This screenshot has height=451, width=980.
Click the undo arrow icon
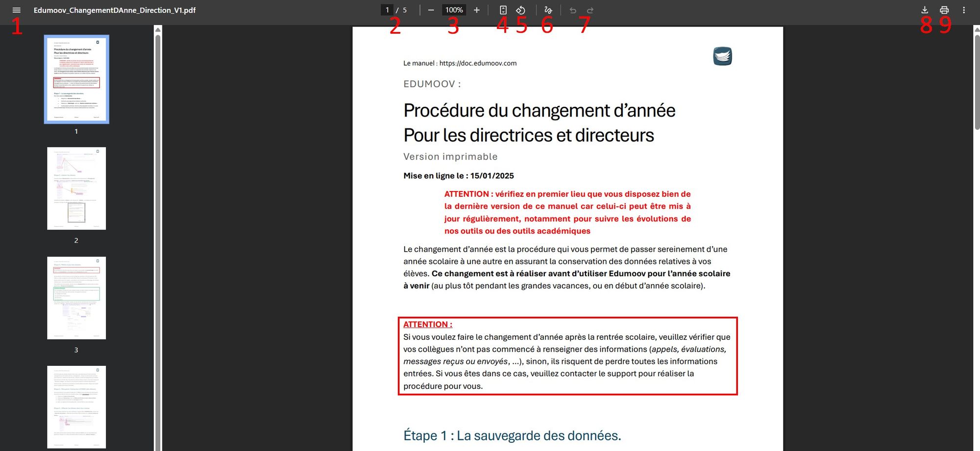click(x=572, y=10)
